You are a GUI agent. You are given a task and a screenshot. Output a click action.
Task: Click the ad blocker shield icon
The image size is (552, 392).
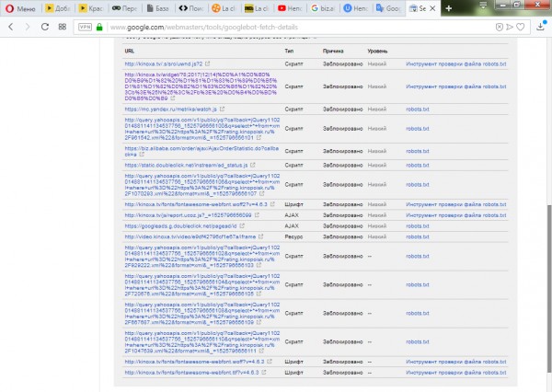click(x=500, y=27)
